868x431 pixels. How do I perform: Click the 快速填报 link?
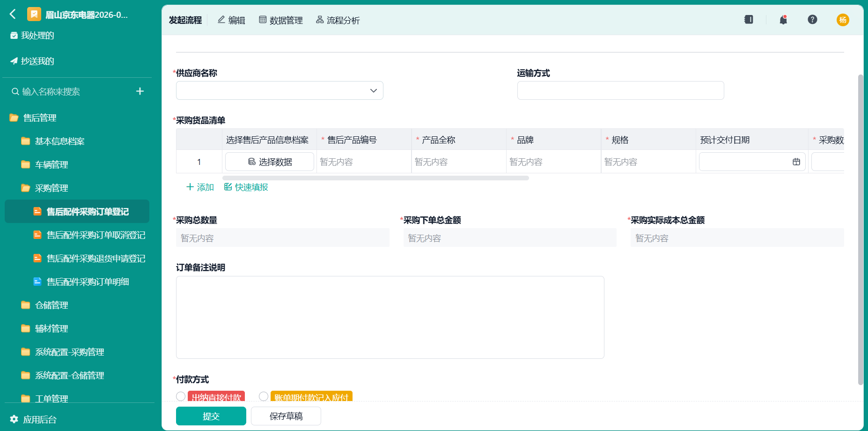246,187
